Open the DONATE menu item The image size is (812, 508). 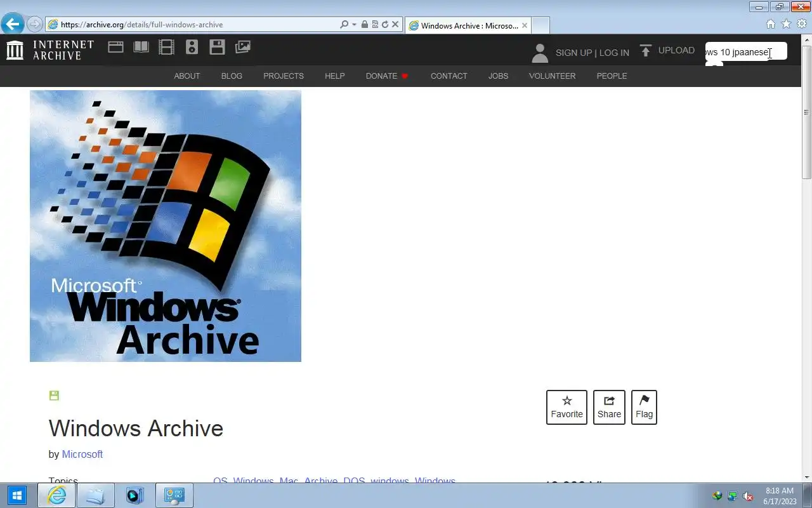tap(387, 76)
